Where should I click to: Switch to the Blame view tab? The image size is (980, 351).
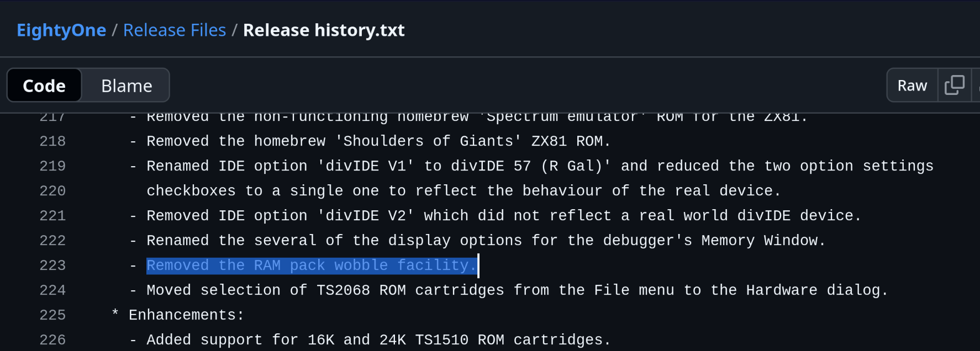click(x=127, y=86)
